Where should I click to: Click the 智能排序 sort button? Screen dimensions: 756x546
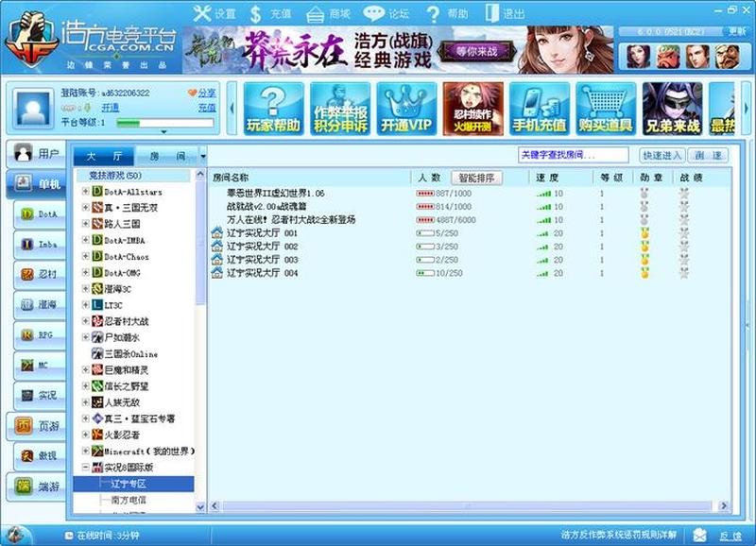point(476,178)
